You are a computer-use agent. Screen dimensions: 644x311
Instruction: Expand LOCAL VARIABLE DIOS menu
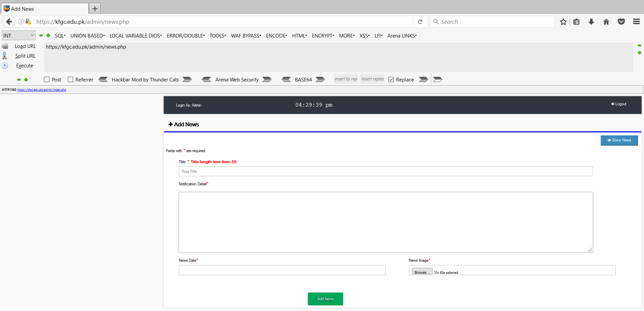pyautogui.click(x=136, y=36)
